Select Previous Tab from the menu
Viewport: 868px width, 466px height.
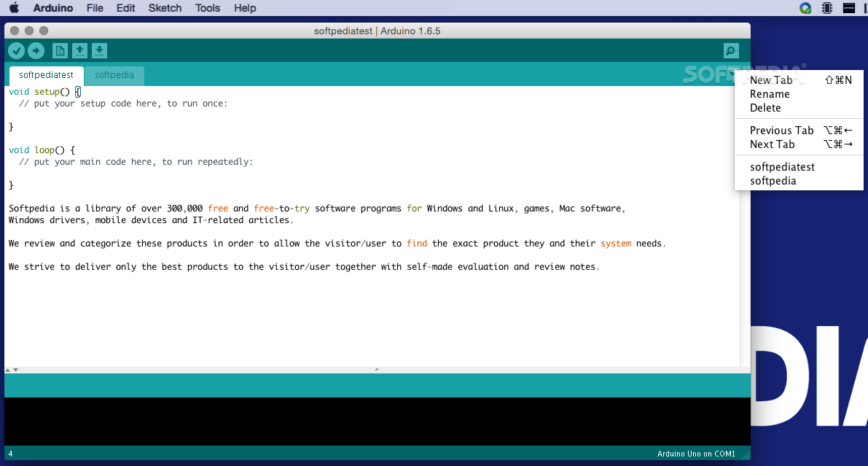tap(781, 130)
